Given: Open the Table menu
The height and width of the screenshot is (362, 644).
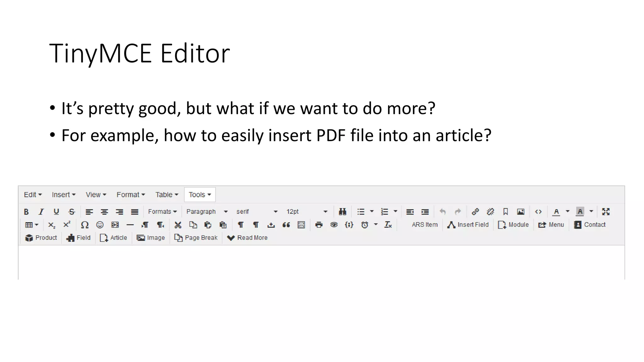Looking at the screenshot, I should [167, 195].
